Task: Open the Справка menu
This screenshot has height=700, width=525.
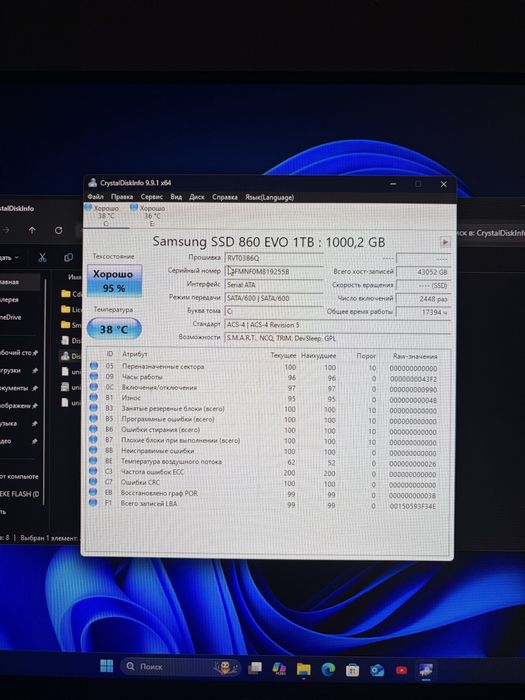Action: 225,197
